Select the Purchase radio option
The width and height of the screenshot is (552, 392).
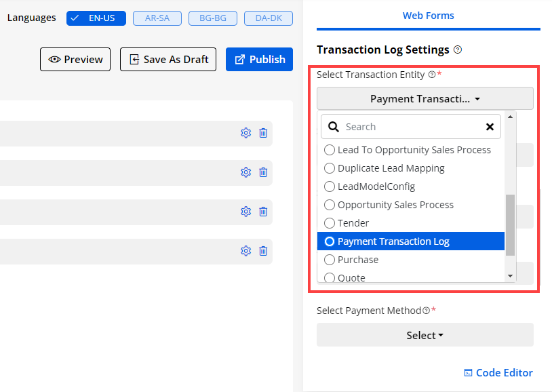coord(330,260)
